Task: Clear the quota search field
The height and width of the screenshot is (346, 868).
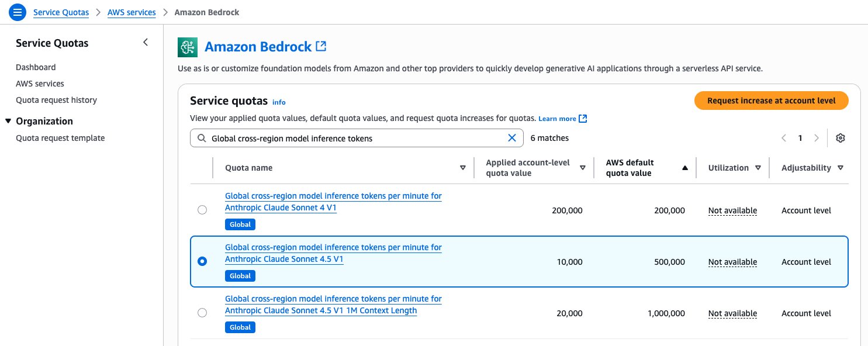Action: [511, 138]
